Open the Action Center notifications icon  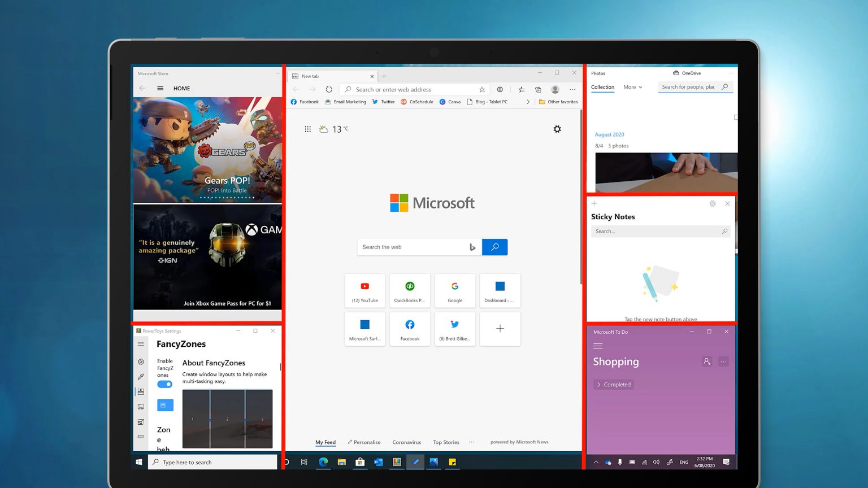pyautogui.click(x=726, y=462)
